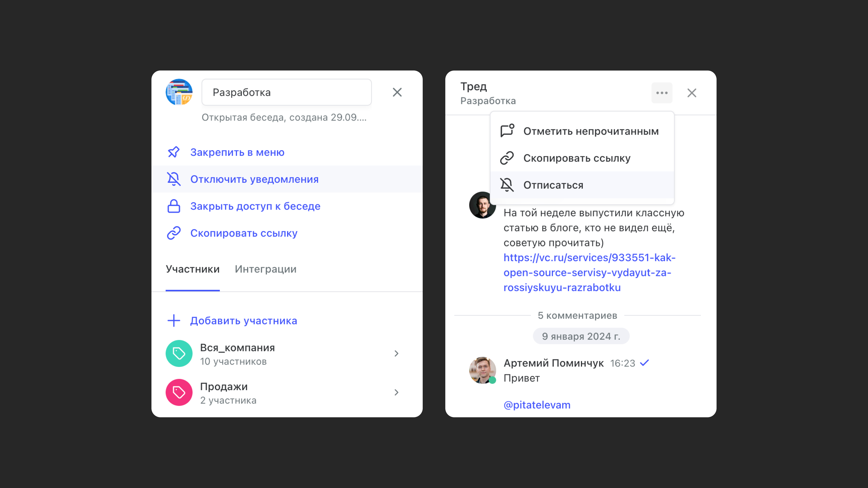Click the lock icon for Закрыть доступ к беседе
This screenshot has width=868, height=488.
click(174, 206)
